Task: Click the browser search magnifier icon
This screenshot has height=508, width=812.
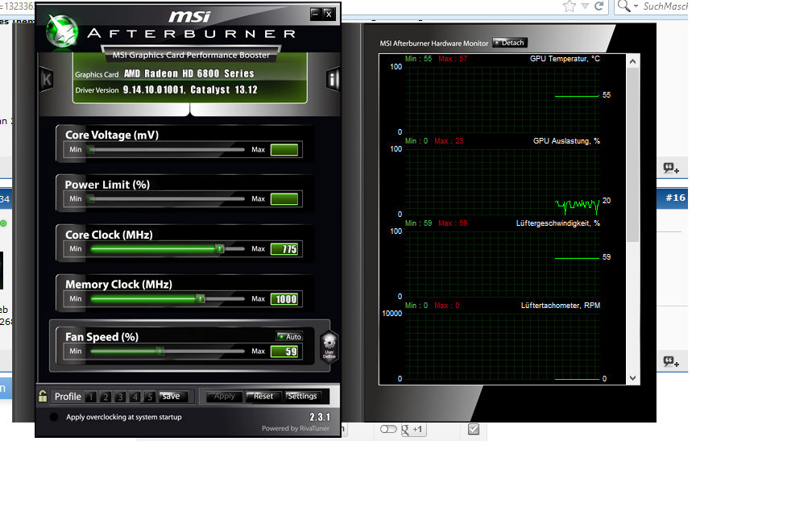Action: click(624, 6)
